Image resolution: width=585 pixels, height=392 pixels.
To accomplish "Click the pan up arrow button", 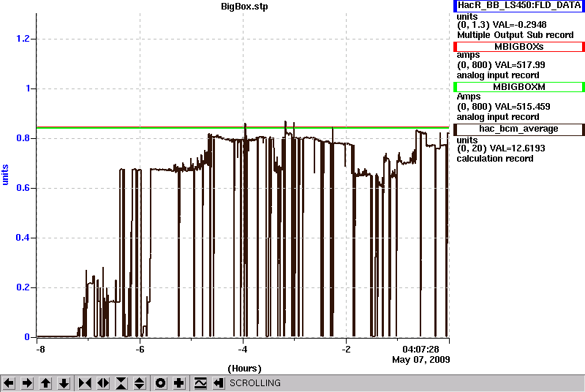I will click(45, 383).
